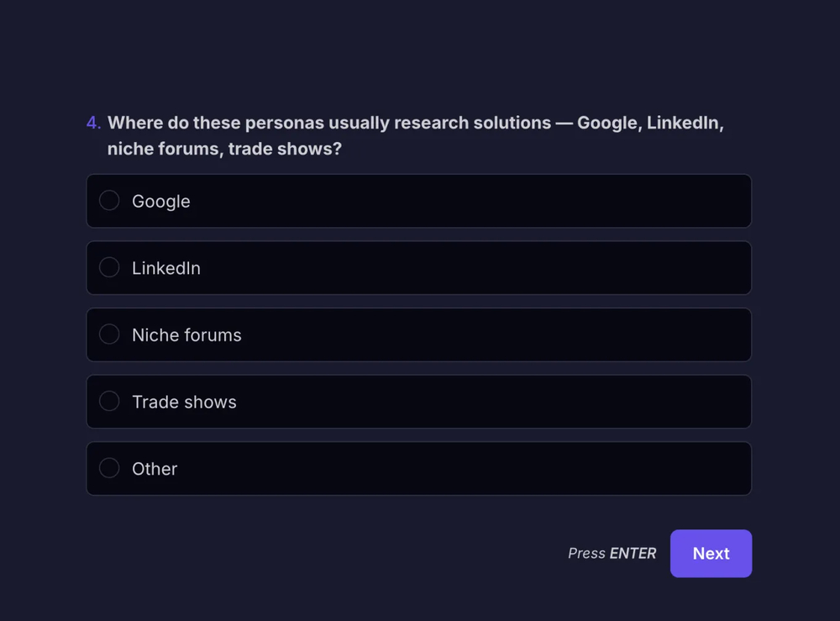Screen dimensions: 840x621
Task: Click the radio circle beside LinkedIn
Action: click(109, 266)
